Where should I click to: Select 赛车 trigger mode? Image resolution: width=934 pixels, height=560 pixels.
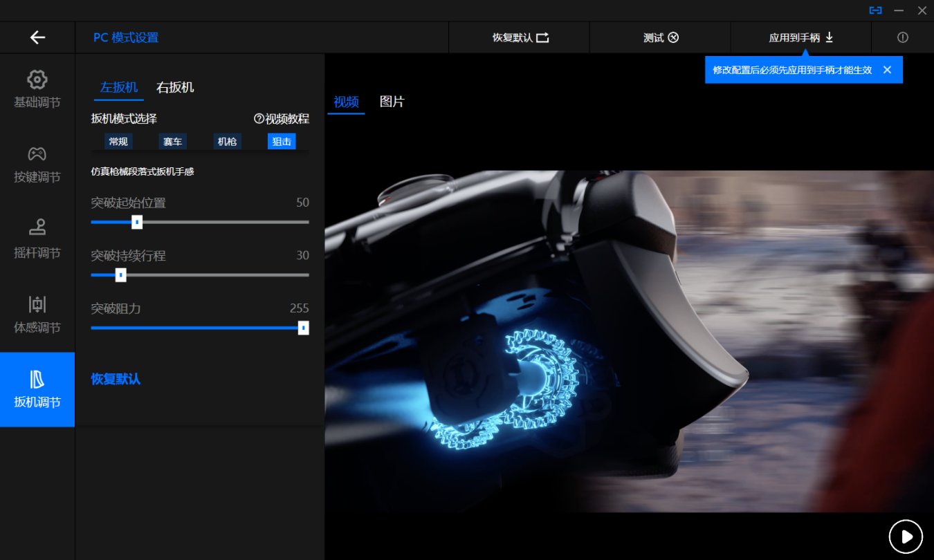coord(172,142)
